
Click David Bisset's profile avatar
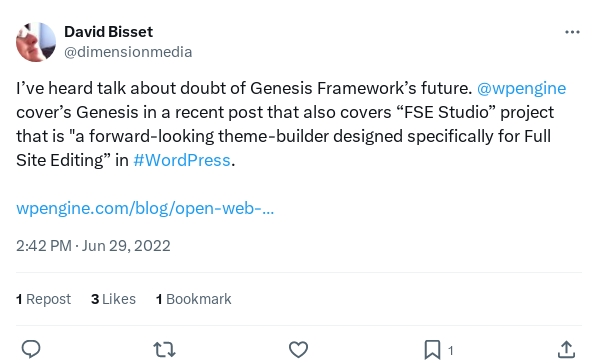36,42
